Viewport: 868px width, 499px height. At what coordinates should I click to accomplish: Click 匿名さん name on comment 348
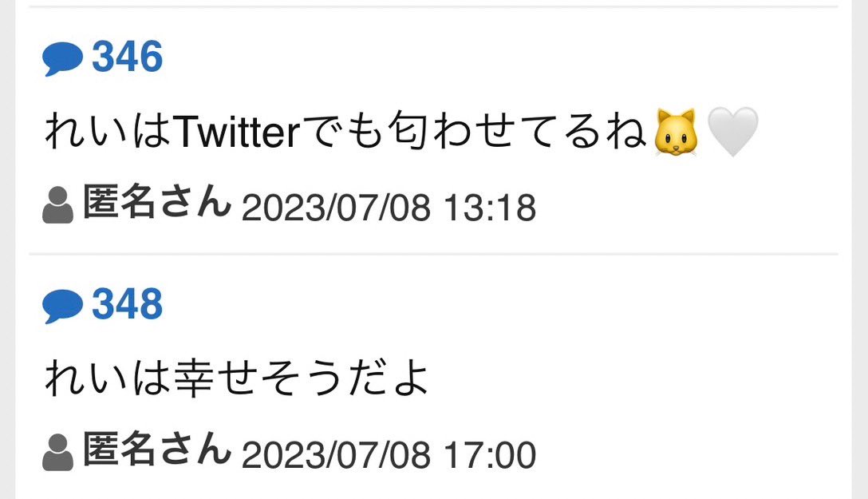tap(156, 449)
